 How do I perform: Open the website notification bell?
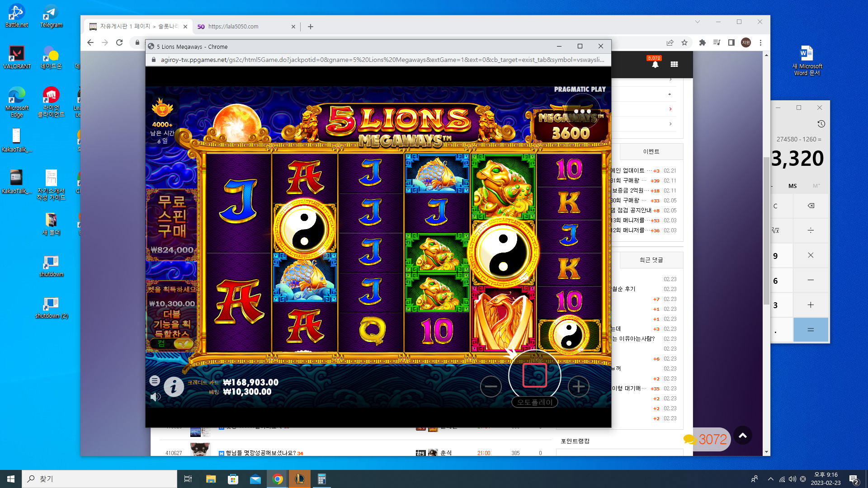[x=655, y=64]
